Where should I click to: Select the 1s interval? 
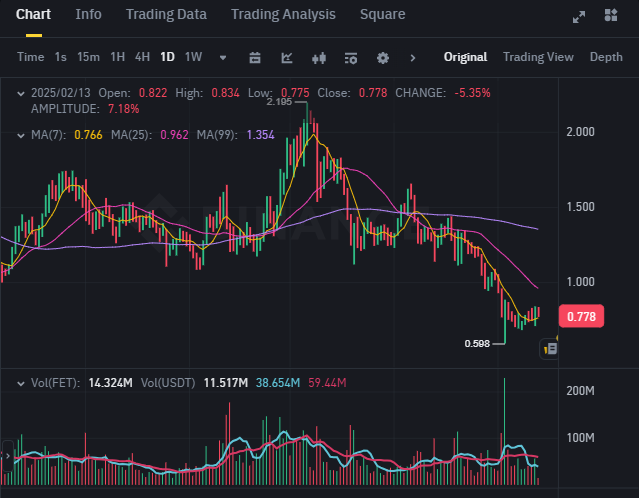60,57
